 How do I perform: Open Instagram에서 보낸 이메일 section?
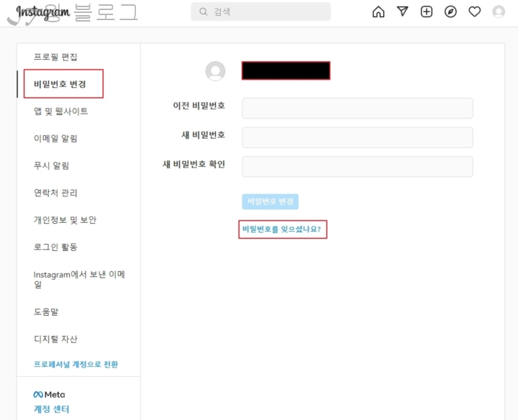(79, 279)
